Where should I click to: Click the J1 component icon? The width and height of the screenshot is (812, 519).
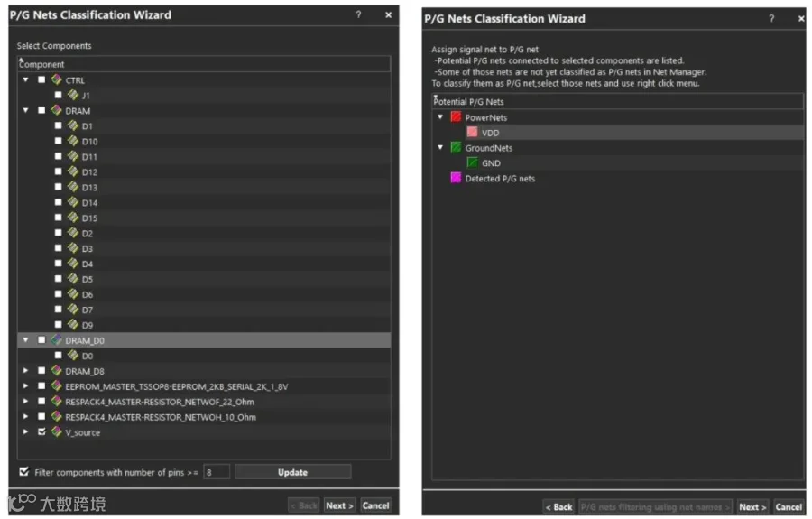[73, 95]
